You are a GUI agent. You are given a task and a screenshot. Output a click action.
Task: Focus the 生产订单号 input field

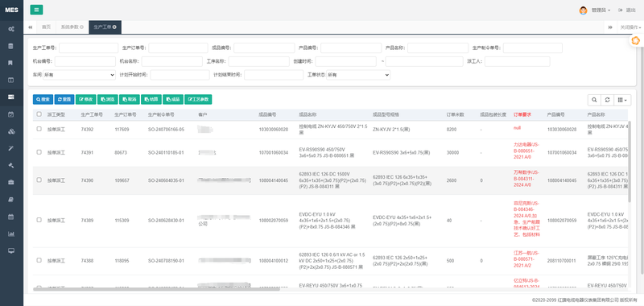(x=178, y=48)
